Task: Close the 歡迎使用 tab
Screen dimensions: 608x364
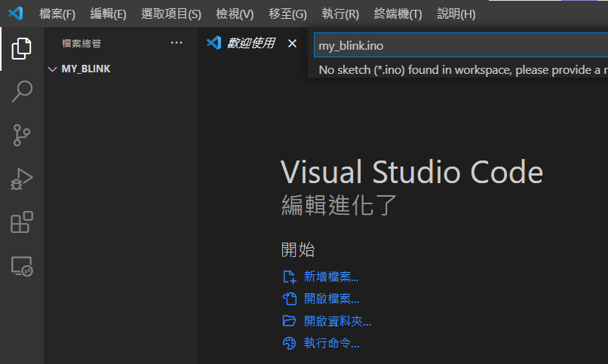Action: click(293, 44)
